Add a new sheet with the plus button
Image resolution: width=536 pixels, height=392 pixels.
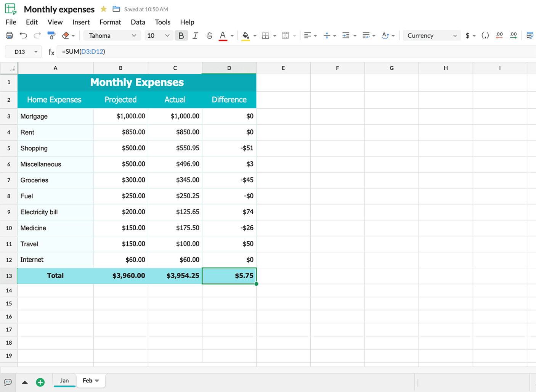tap(40, 382)
